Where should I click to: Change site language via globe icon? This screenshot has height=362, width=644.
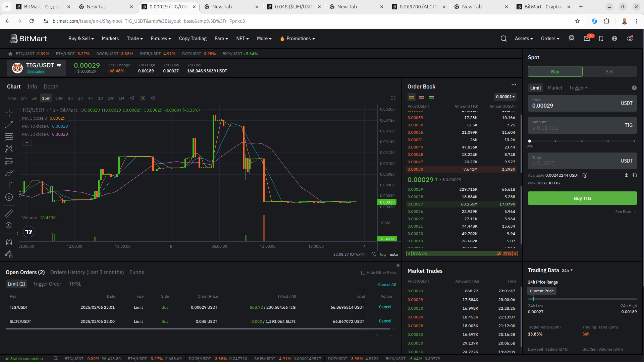[x=614, y=39]
